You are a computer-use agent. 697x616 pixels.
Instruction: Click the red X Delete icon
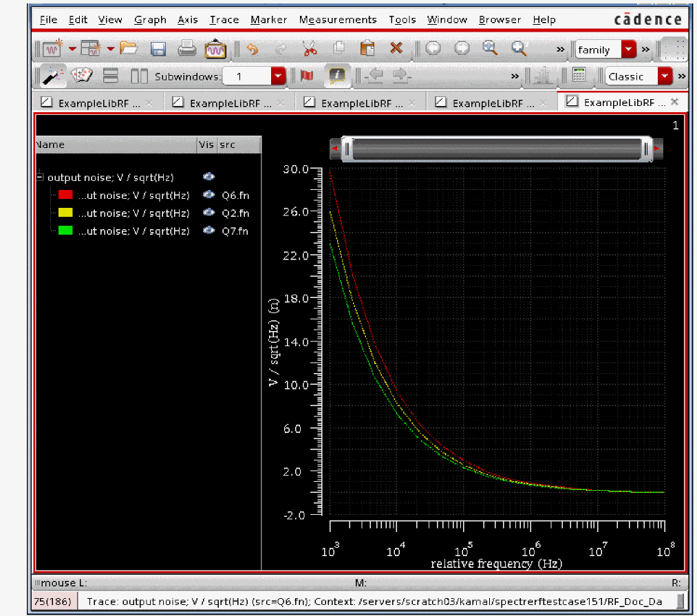click(x=396, y=49)
